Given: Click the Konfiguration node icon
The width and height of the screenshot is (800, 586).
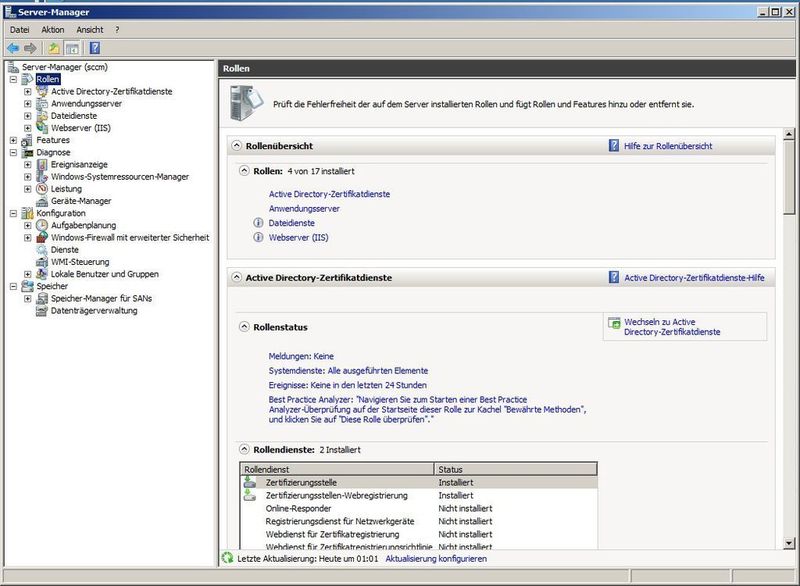Looking at the screenshot, I should click(x=27, y=213).
